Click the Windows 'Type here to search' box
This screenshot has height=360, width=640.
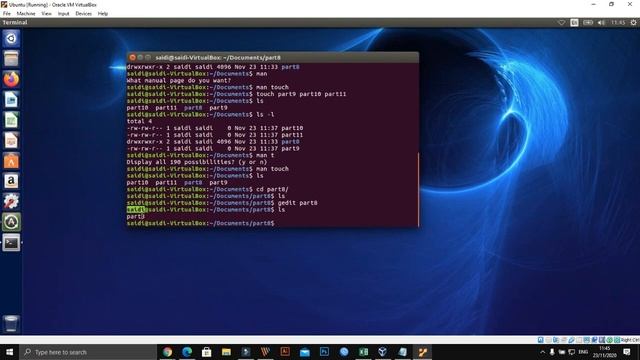[88, 352]
